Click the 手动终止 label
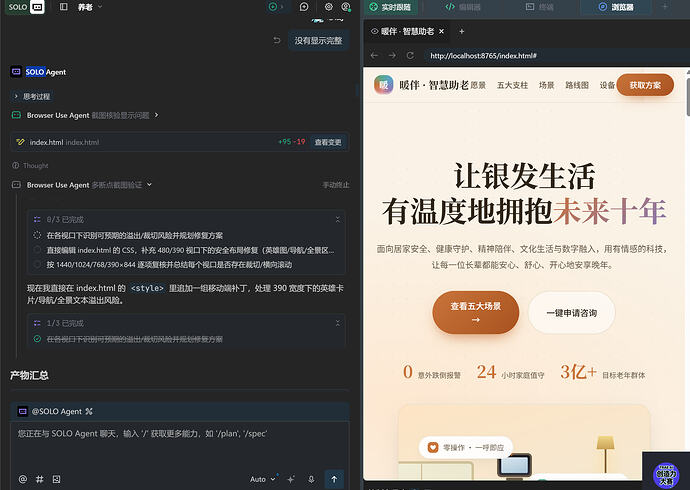The width and height of the screenshot is (690, 490). tap(336, 185)
